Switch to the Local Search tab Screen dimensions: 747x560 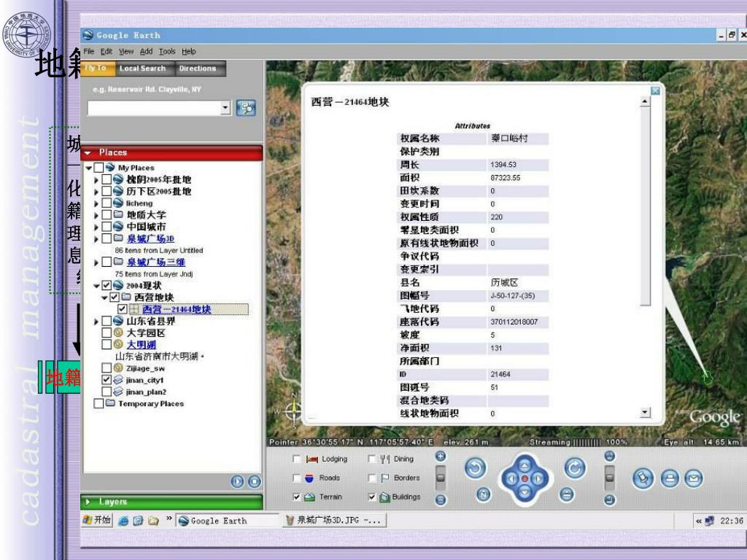(x=146, y=69)
